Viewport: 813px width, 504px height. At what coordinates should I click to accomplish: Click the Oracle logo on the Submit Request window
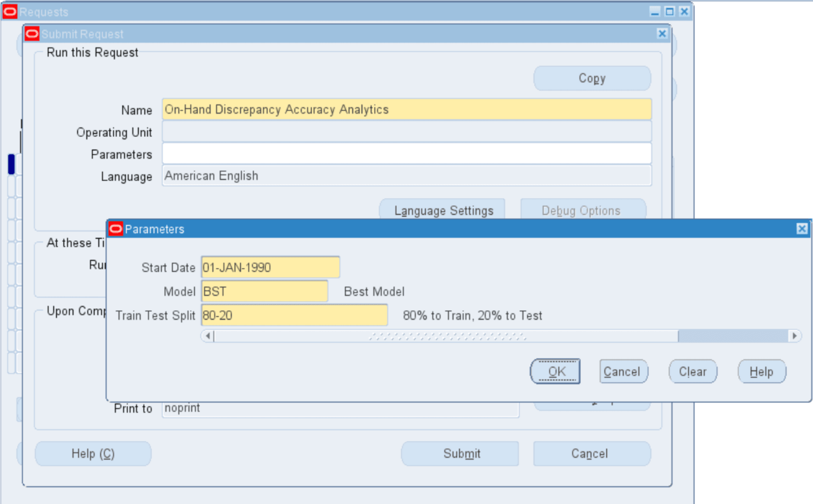[32, 34]
